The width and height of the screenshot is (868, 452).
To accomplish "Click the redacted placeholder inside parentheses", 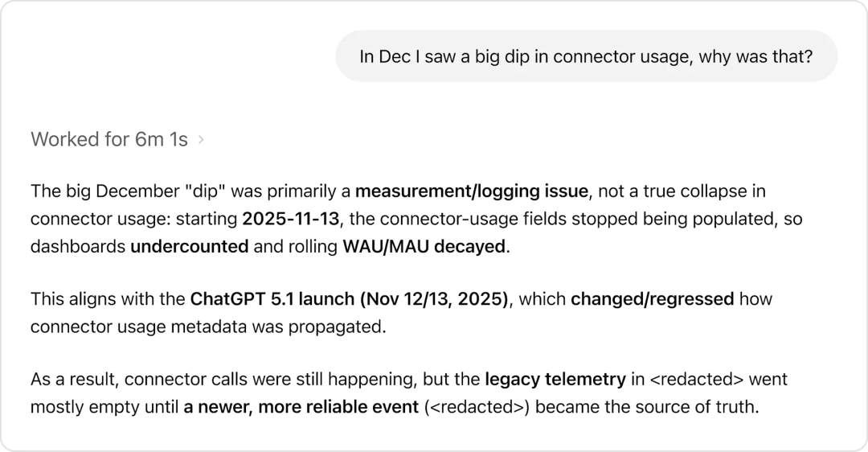I will point(476,407).
